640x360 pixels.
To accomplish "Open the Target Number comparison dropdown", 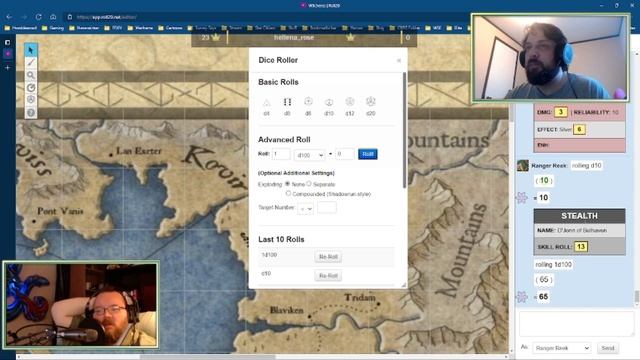I will [305, 209].
